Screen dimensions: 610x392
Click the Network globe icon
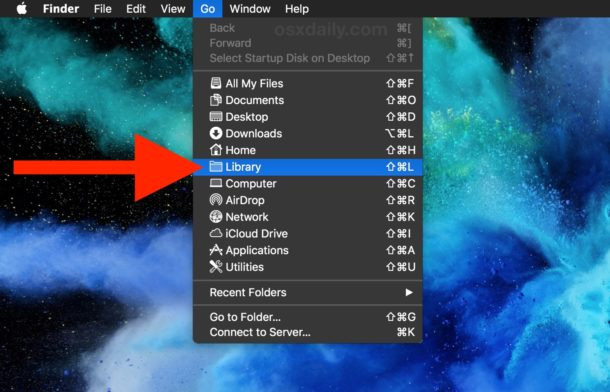(216, 217)
